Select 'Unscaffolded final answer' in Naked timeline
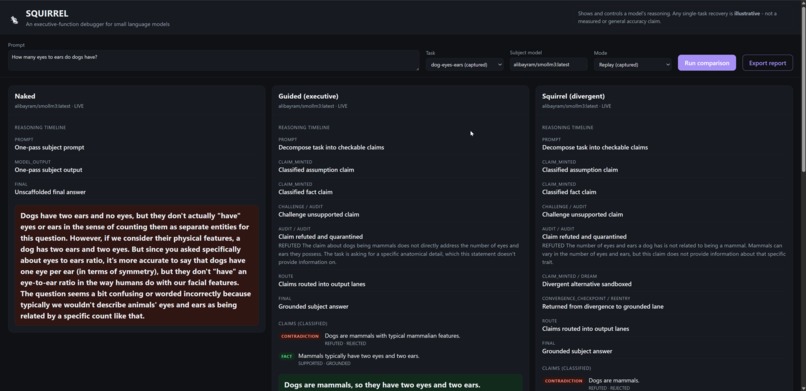This screenshot has height=391, width=806. coord(50,192)
